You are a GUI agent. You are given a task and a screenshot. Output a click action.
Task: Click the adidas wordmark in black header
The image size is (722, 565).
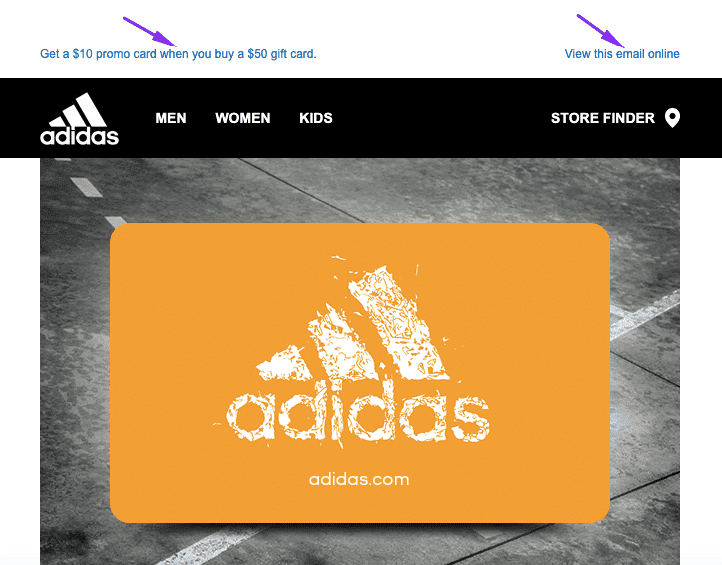79,136
